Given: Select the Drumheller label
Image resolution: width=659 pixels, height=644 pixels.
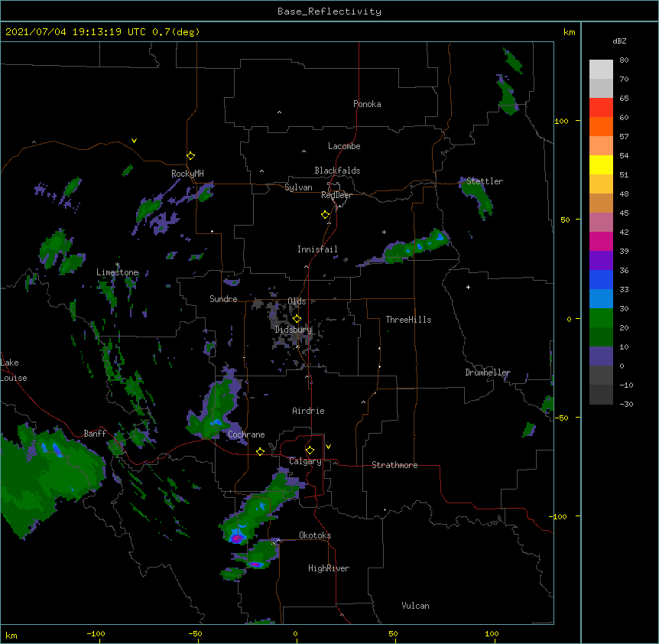Looking at the screenshot, I should [x=488, y=372].
